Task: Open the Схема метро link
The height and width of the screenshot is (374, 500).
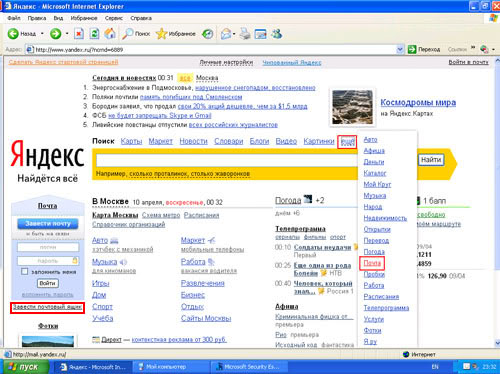Action: tap(161, 215)
